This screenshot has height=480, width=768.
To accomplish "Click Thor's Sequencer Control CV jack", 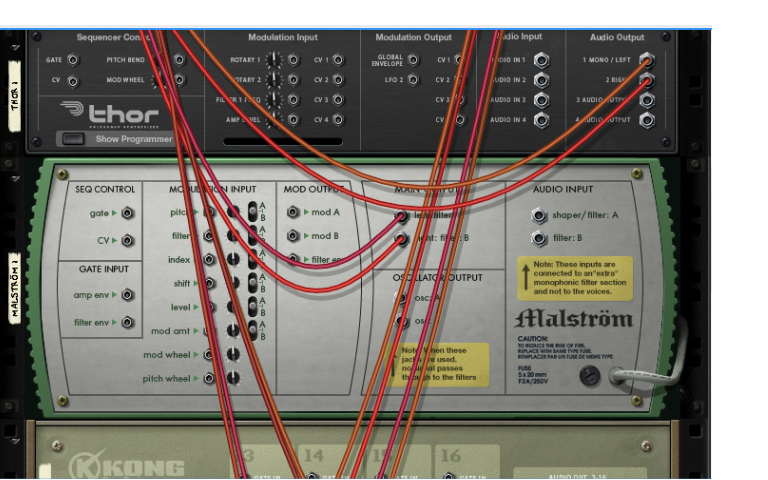I will [x=72, y=81].
